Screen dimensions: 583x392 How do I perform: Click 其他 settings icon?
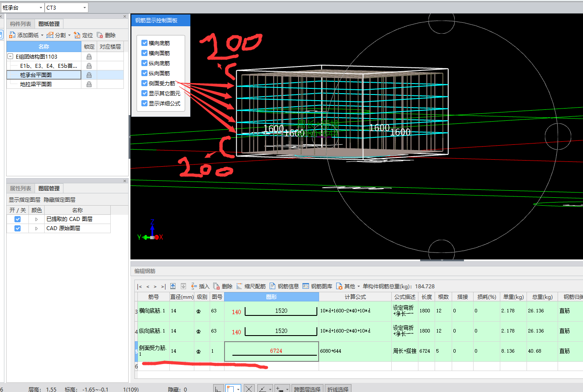pyautogui.click(x=339, y=286)
